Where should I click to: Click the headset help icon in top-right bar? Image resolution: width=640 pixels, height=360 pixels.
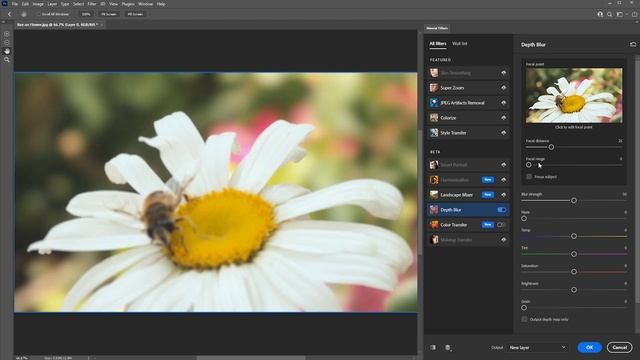point(600,14)
